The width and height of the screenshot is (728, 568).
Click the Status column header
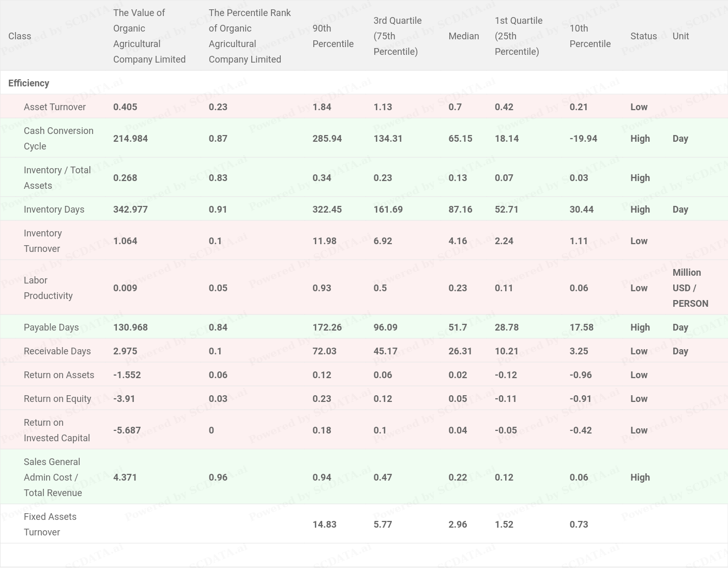644,36
